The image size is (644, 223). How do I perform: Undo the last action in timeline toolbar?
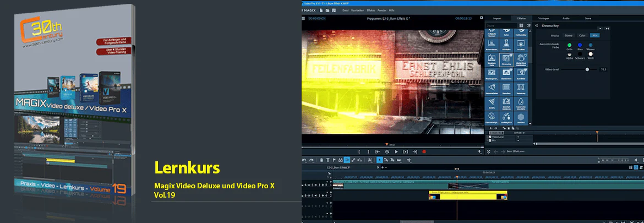(304, 160)
